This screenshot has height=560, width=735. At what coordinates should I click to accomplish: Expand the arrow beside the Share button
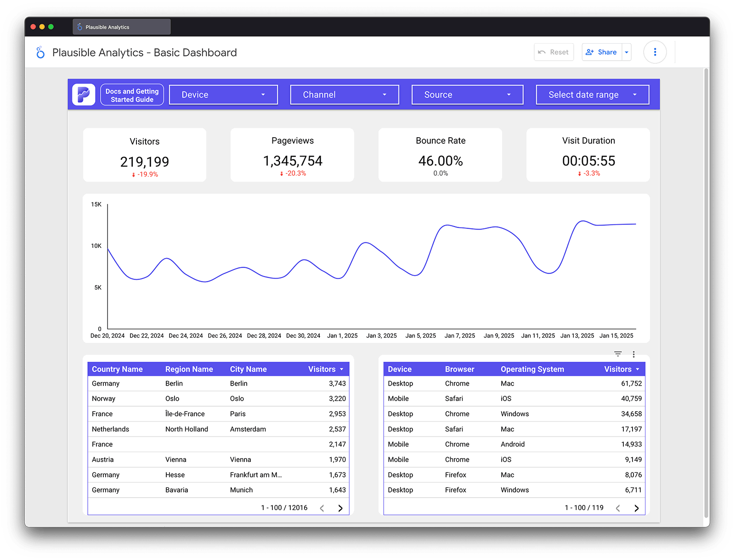(626, 52)
